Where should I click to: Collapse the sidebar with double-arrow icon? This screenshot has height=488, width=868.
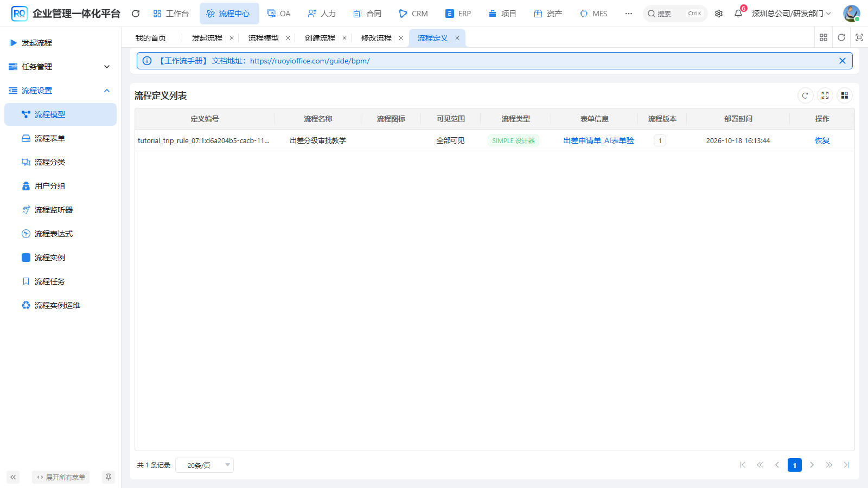13,477
